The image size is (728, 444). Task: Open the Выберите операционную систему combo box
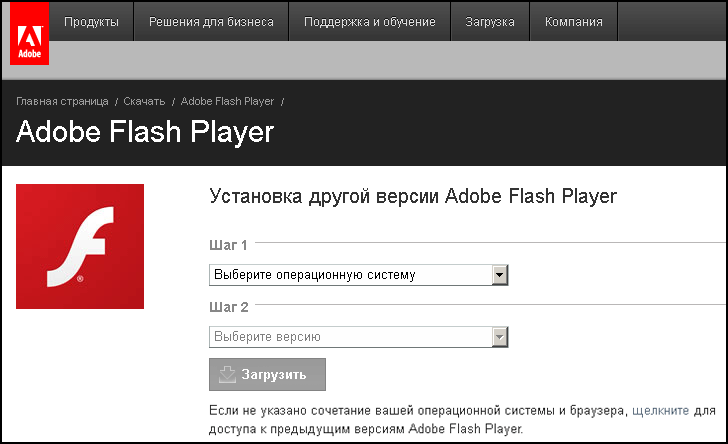click(x=350, y=275)
